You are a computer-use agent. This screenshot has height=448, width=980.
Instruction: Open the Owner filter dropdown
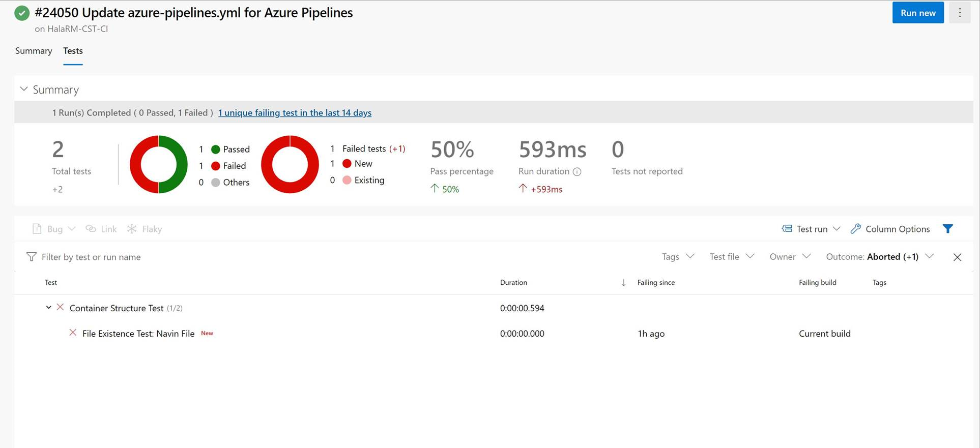[x=789, y=257]
